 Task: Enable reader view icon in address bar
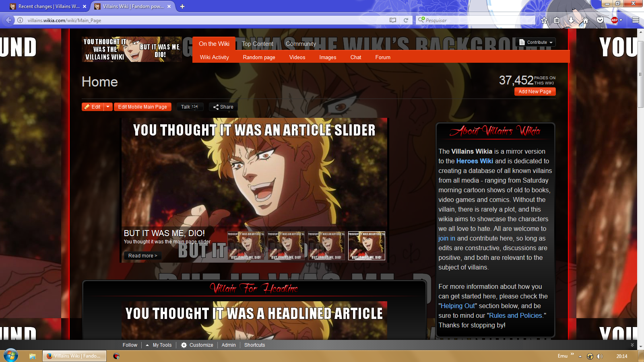[x=393, y=20]
